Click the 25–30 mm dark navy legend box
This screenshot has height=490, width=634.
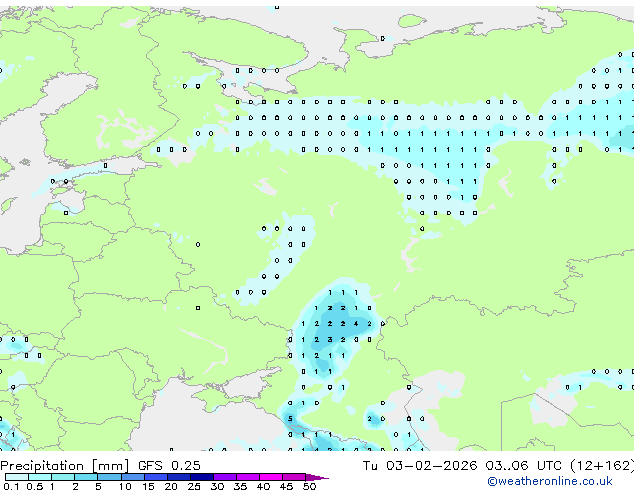pyautogui.click(x=201, y=477)
